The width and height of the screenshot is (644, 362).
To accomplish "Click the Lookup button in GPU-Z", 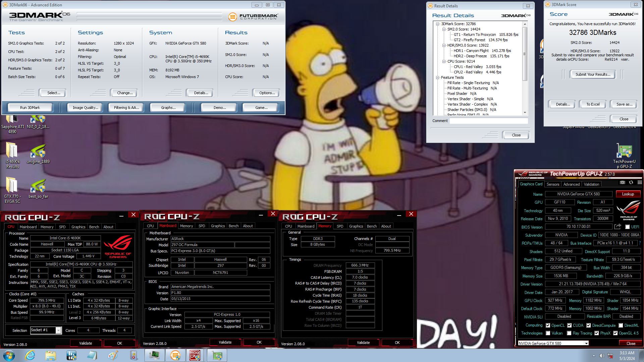I will (628, 194).
